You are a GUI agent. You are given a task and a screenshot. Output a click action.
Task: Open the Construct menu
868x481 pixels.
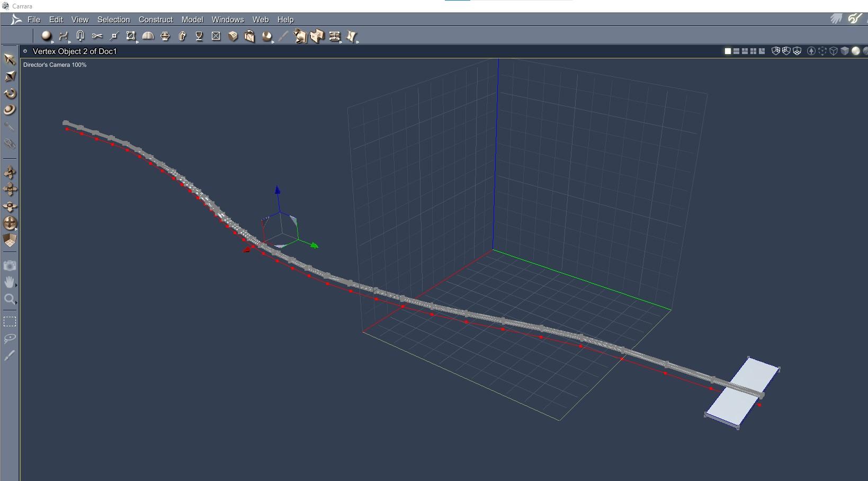pos(156,20)
